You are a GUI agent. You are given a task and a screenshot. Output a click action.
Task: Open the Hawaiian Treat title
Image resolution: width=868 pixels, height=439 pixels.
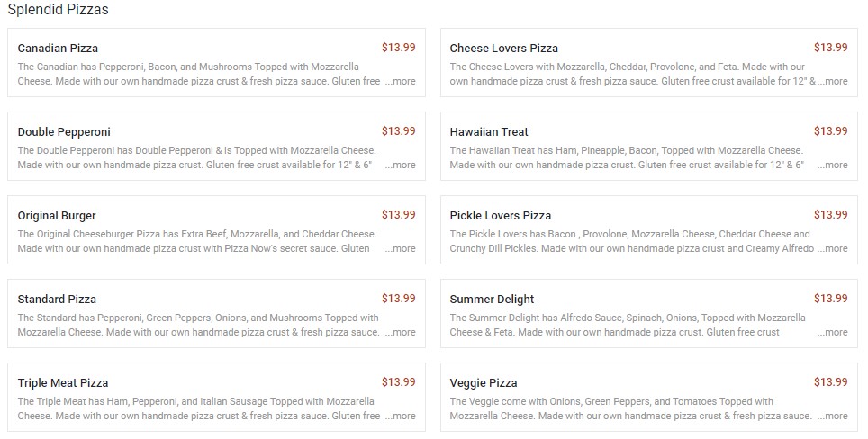point(489,132)
